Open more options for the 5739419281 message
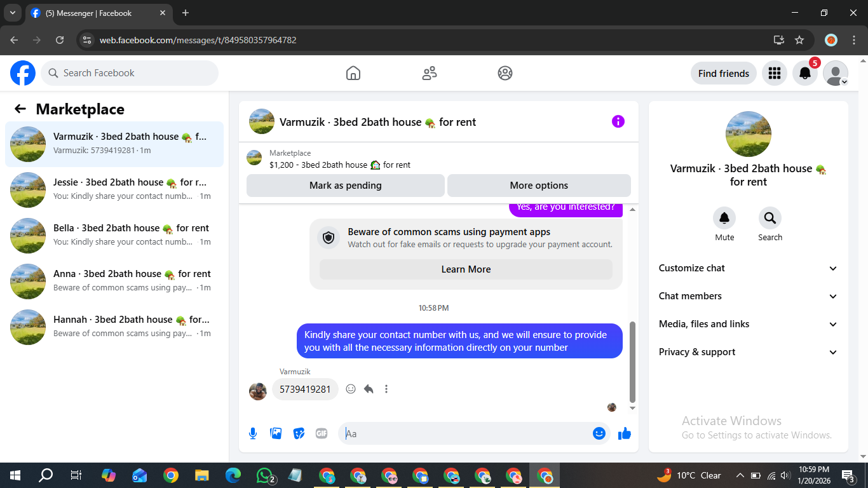Image resolution: width=868 pixels, height=488 pixels. pos(386,389)
